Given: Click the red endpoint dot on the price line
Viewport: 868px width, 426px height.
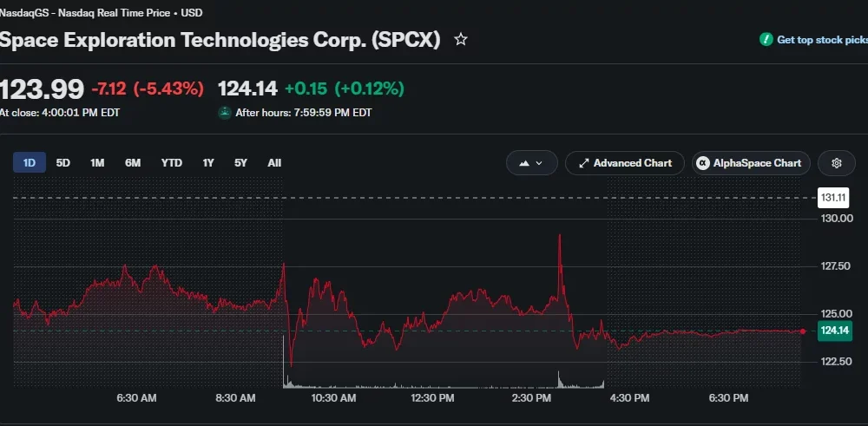Looking at the screenshot, I should click(803, 331).
